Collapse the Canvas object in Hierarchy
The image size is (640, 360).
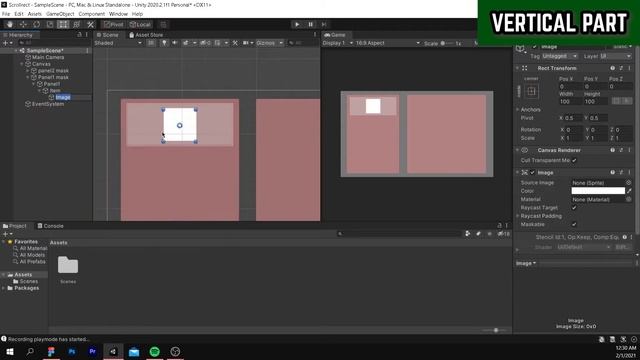(22, 64)
